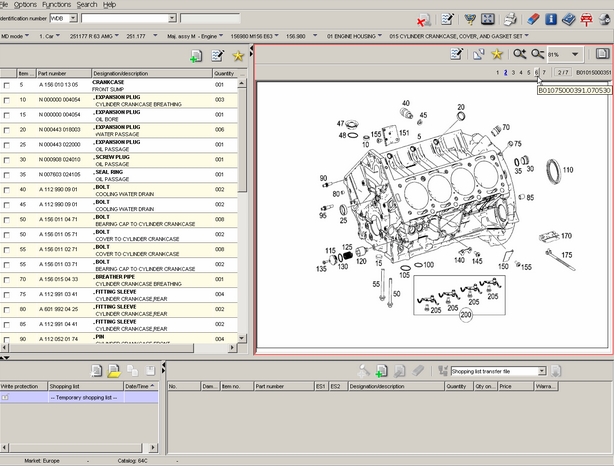Click the shopping list panel horizontal scrollbar right arrow

click(153, 447)
